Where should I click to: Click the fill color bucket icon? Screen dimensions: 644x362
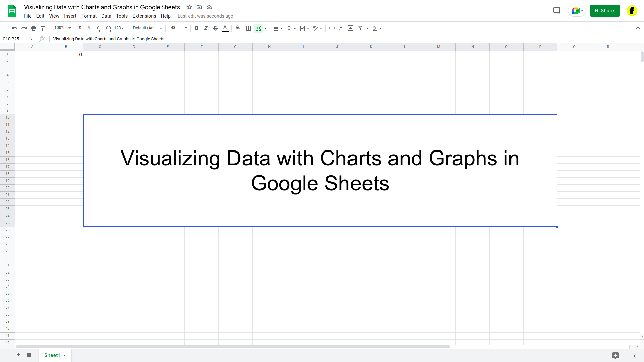pyautogui.click(x=238, y=28)
